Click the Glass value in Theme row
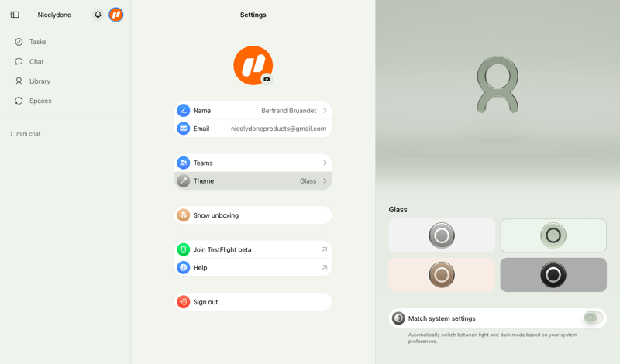The width and height of the screenshot is (620, 364). coord(308,181)
